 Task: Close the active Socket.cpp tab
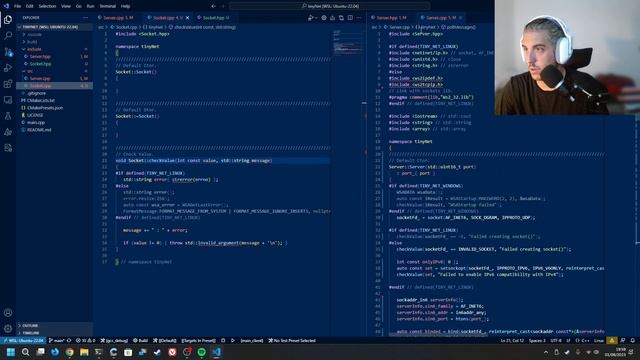[x=187, y=18]
